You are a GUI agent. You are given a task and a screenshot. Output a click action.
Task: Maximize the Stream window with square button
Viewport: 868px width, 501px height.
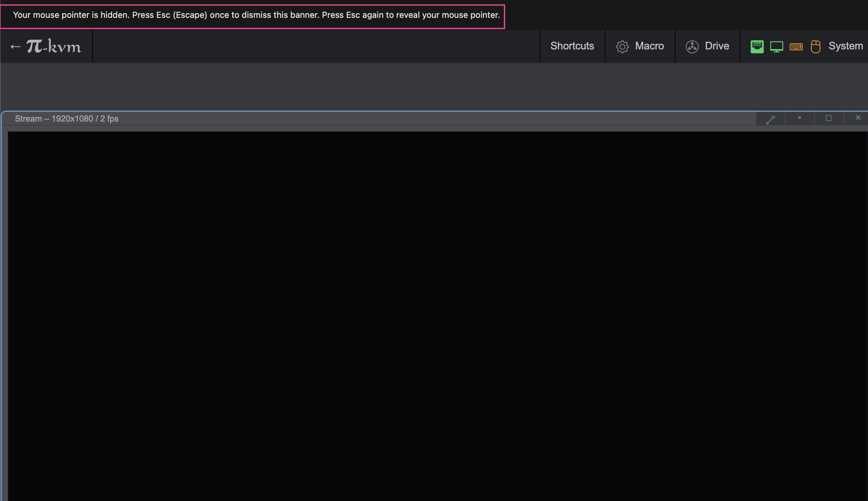pyautogui.click(x=828, y=118)
